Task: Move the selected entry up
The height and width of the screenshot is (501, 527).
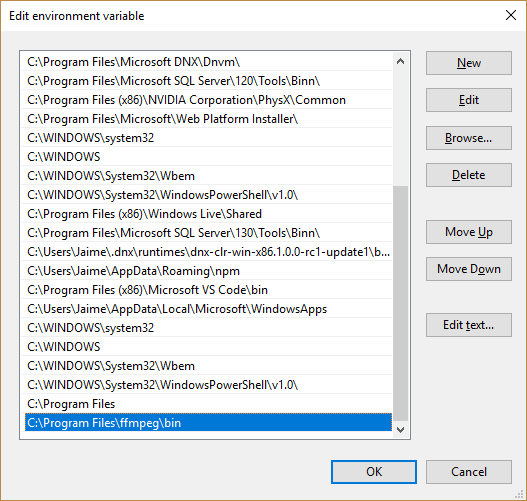Action: pyautogui.click(x=469, y=232)
